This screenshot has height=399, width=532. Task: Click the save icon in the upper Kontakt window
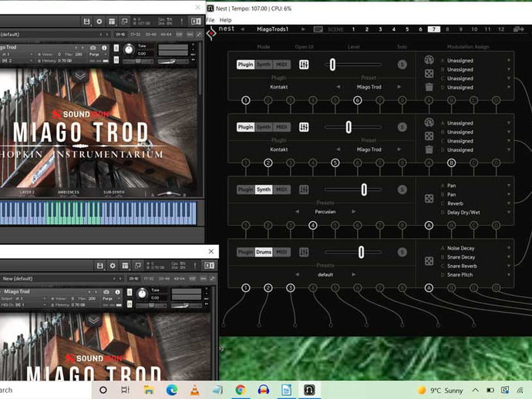point(86,22)
